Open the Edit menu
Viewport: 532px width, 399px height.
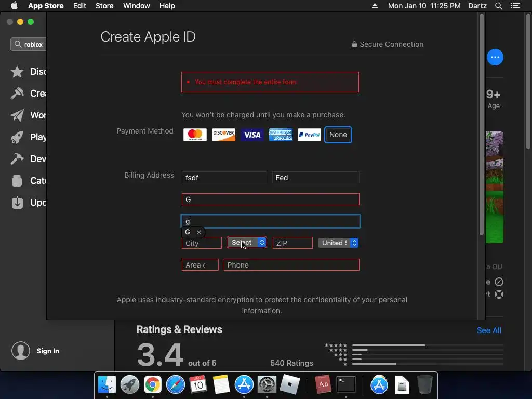[x=79, y=6]
